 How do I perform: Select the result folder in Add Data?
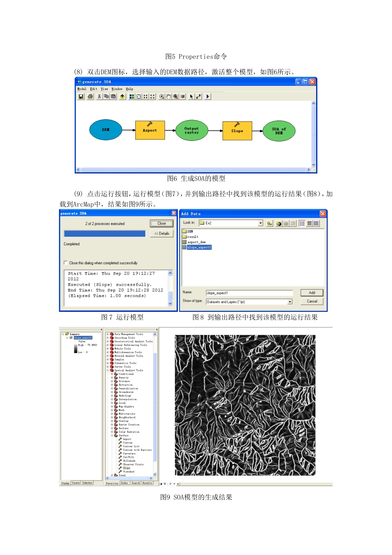pos(190,237)
